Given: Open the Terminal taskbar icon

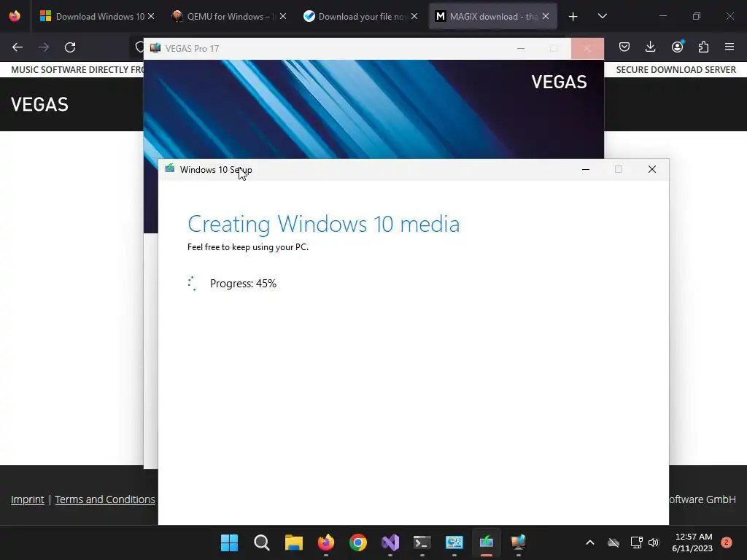Looking at the screenshot, I should point(422,542).
